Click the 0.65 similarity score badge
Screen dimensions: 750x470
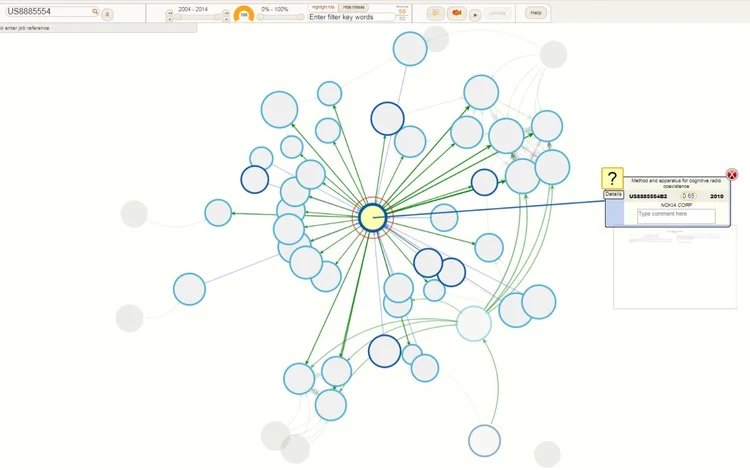688,196
